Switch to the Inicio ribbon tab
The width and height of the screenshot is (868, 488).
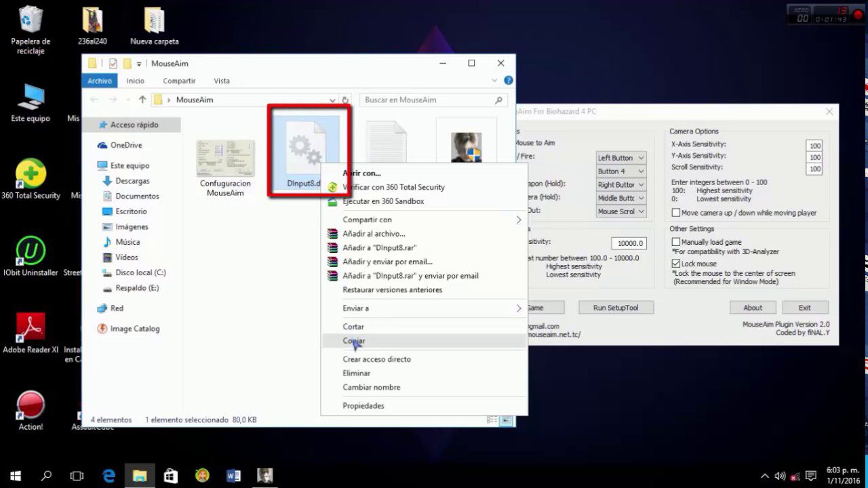coord(136,81)
